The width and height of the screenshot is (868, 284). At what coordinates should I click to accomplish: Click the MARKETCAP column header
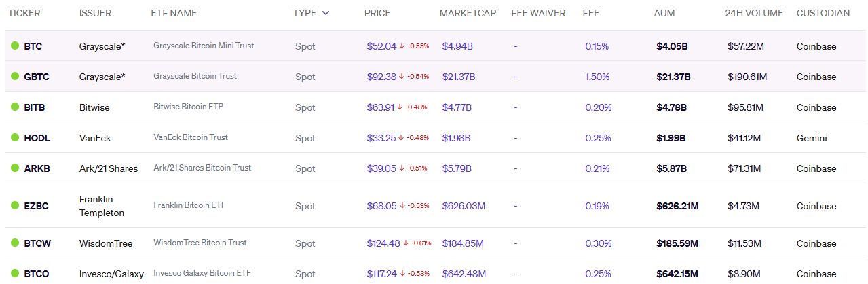coord(468,13)
